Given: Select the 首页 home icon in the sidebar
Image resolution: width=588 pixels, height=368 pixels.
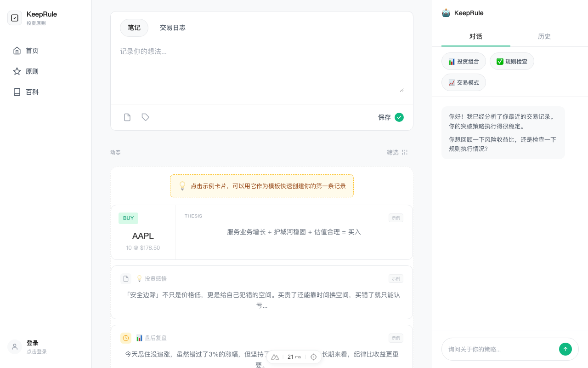Looking at the screenshot, I should [17, 51].
